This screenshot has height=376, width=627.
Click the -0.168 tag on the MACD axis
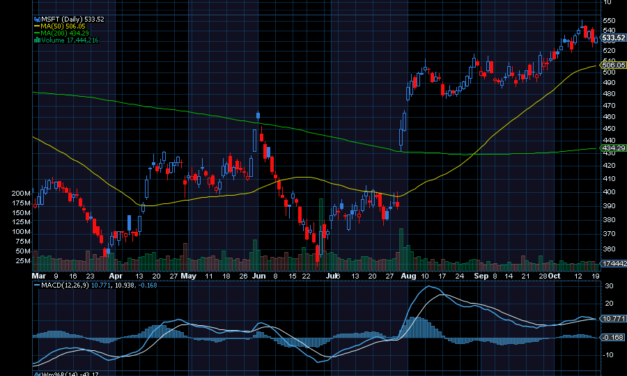tap(613, 337)
